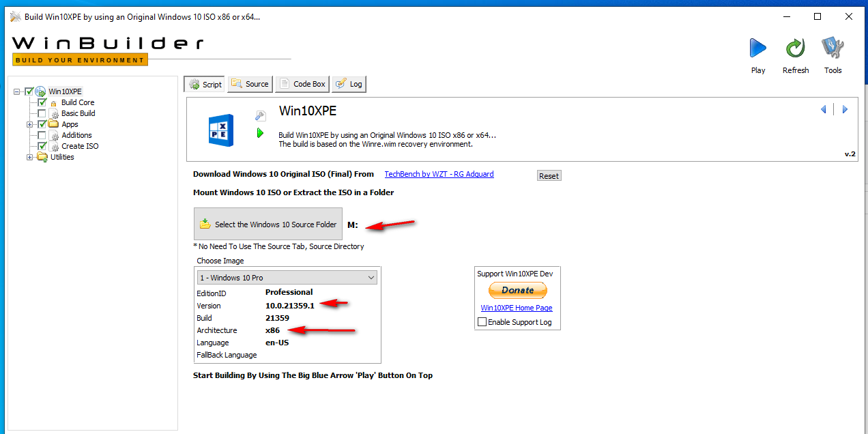Image resolution: width=868 pixels, height=434 pixels.
Task: Expand the Utilities tree node
Action: (x=29, y=157)
